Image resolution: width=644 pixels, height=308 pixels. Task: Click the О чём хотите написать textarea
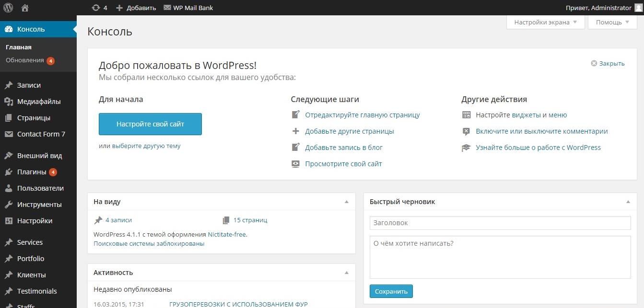[x=500, y=257]
